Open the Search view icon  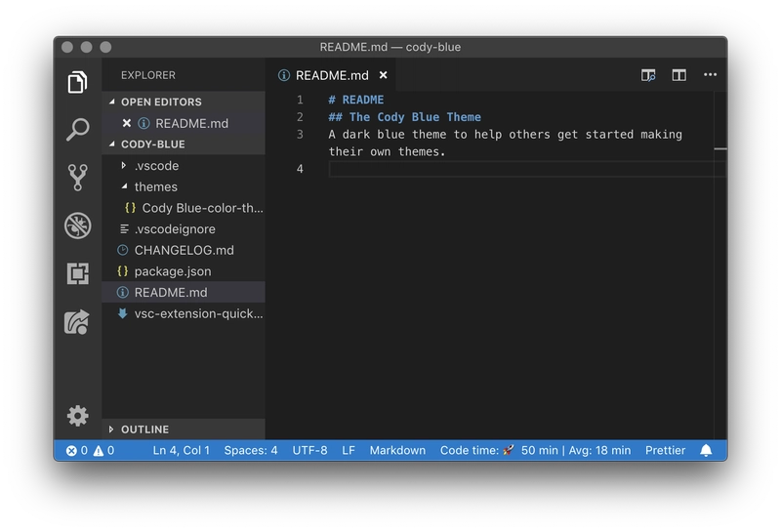77,130
